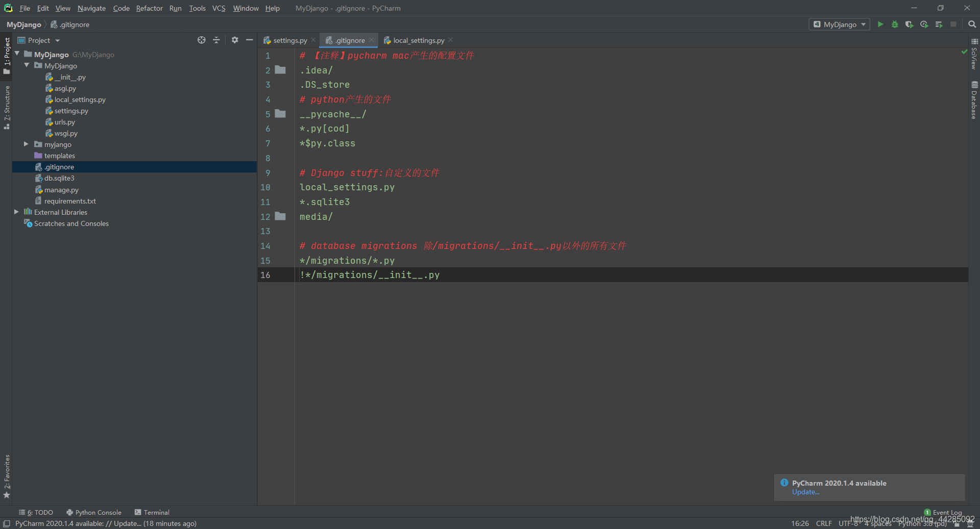Open the Tools menu
The image size is (980, 529).
point(197,8)
